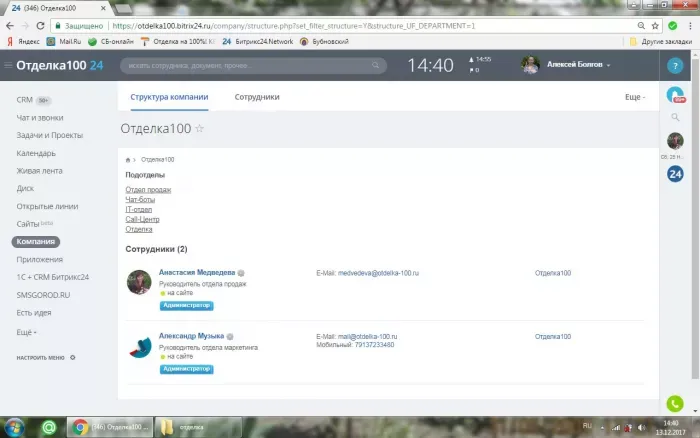Screen dimensions: 700x438
Task: Open Задачи и Проекты in left menu
Action: pos(50,135)
